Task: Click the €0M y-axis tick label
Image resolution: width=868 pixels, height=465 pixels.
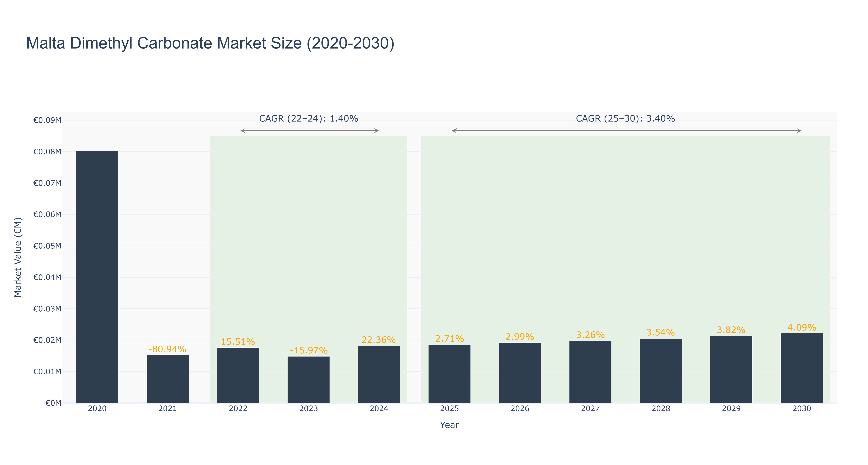Action: click(x=53, y=403)
